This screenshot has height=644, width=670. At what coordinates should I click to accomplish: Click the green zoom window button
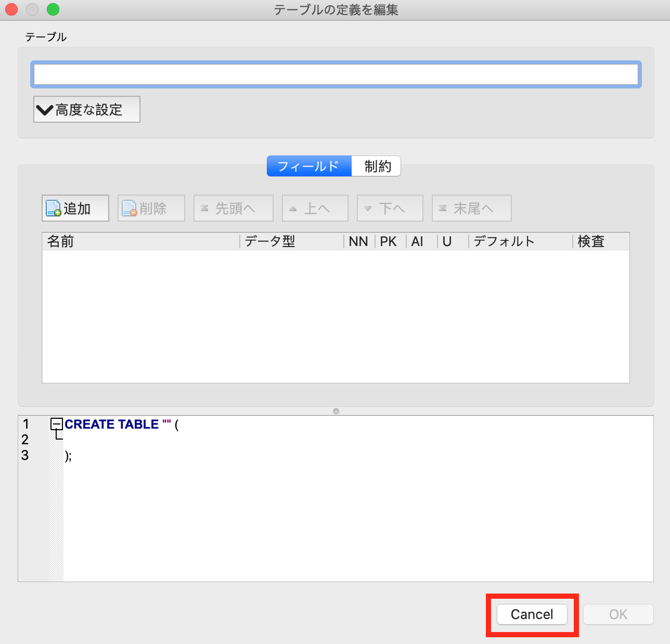53,9
